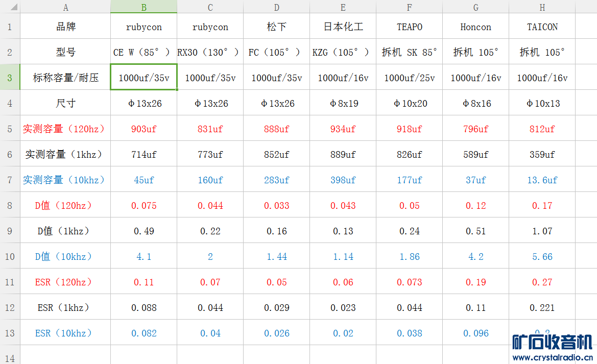Click the 0.073 cell
Screen dimensions: 597x364
409,282
